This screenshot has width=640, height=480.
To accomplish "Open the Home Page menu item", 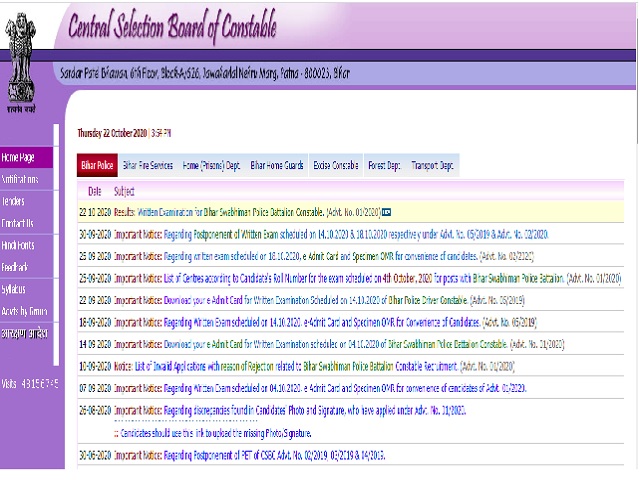I will coord(27,158).
